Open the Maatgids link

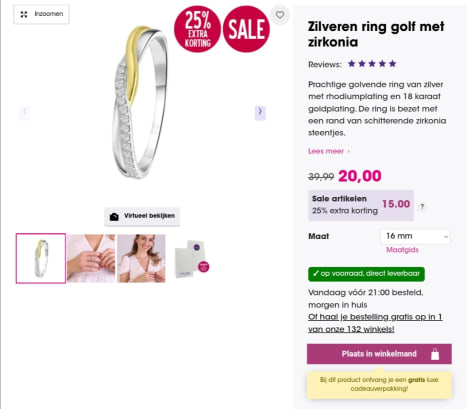(402, 250)
